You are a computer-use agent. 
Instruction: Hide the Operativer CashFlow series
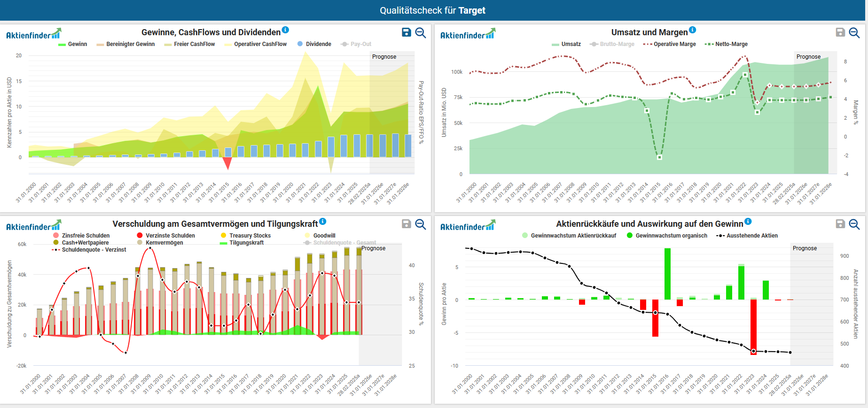pos(260,44)
